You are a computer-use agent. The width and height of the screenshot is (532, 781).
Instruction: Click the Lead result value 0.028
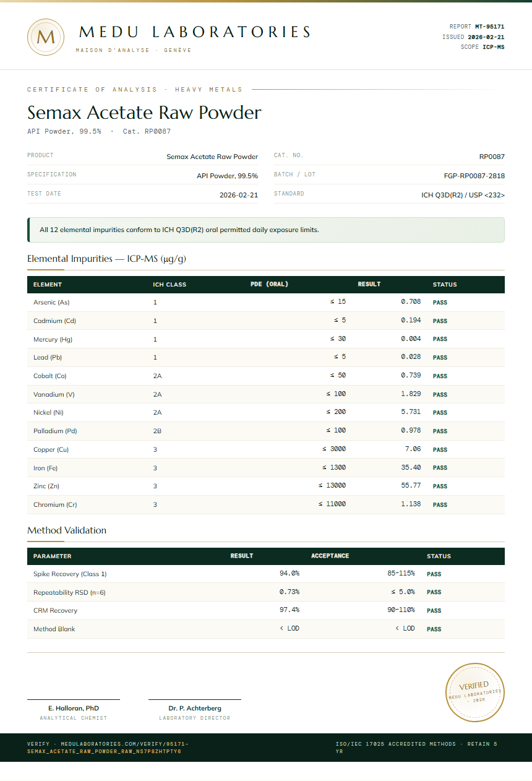tap(411, 357)
